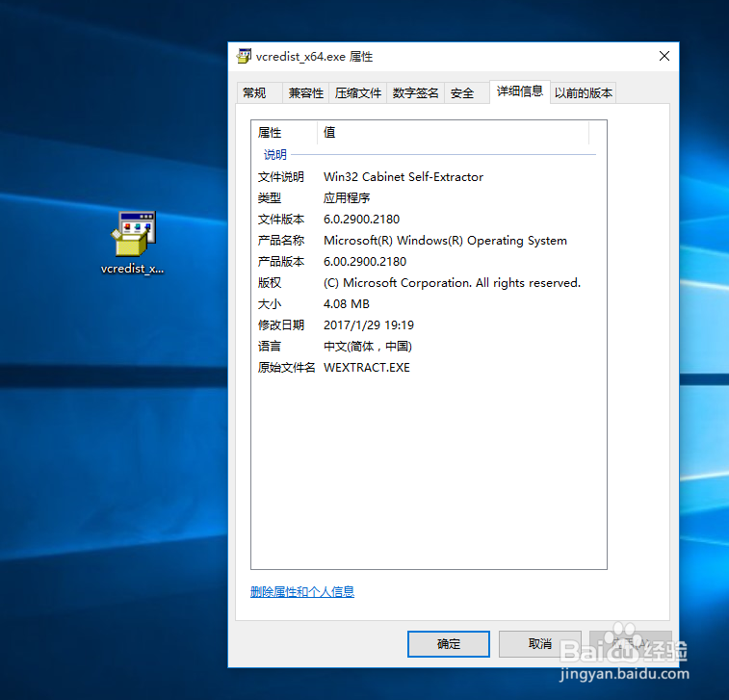The height and width of the screenshot is (700, 729).
Task: Open the 压缩文件 tab
Action: [357, 93]
